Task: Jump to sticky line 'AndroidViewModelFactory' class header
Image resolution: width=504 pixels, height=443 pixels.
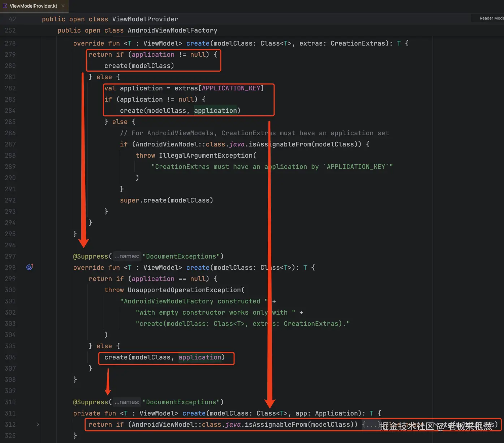Action: coord(137,30)
